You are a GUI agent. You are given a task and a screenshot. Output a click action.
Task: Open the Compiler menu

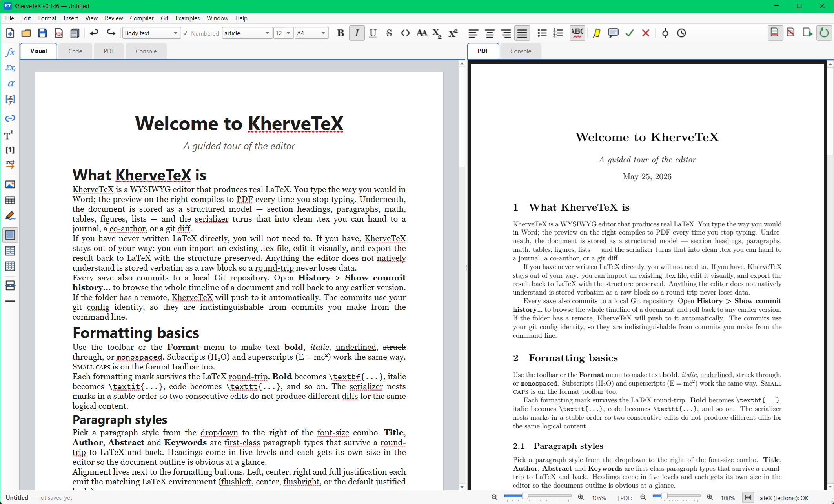pos(142,18)
